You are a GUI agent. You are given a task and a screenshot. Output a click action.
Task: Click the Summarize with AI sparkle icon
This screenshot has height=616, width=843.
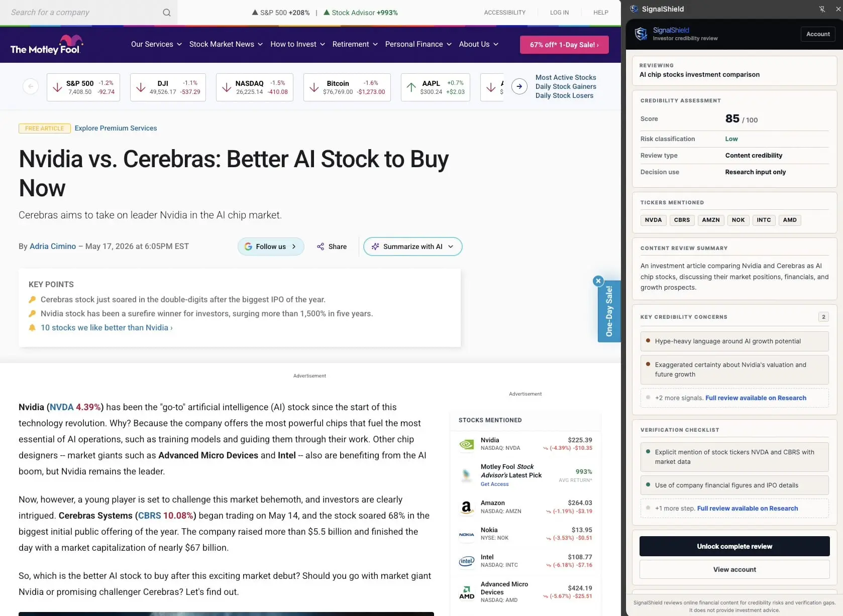tap(375, 247)
